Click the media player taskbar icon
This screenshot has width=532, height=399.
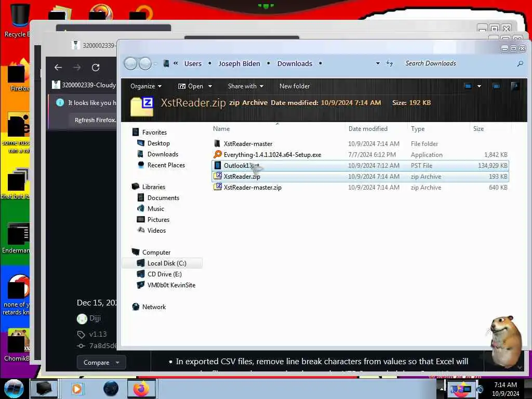pos(77,389)
